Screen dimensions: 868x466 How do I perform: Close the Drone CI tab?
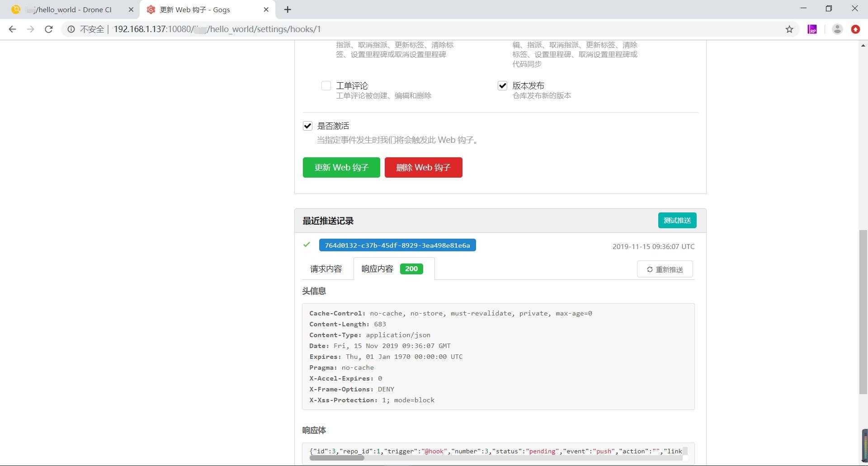pyautogui.click(x=131, y=9)
